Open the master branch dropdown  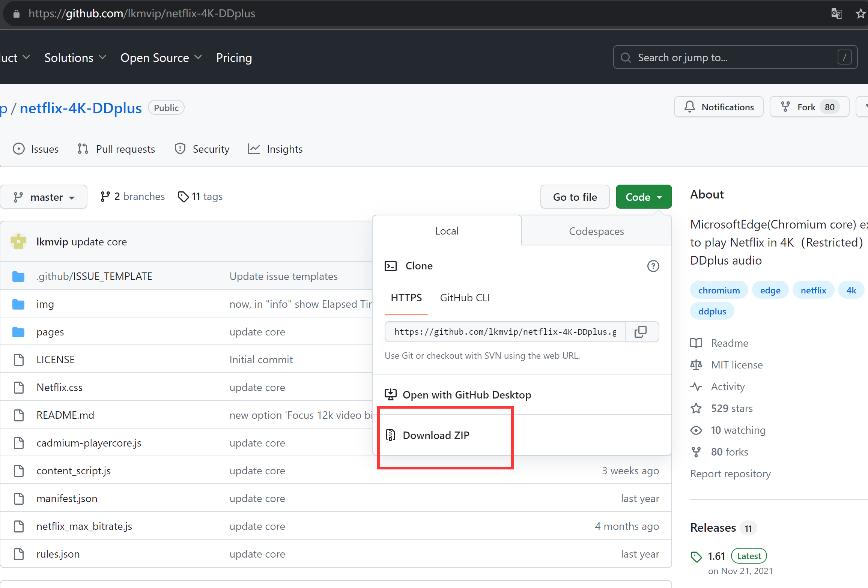click(44, 197)
